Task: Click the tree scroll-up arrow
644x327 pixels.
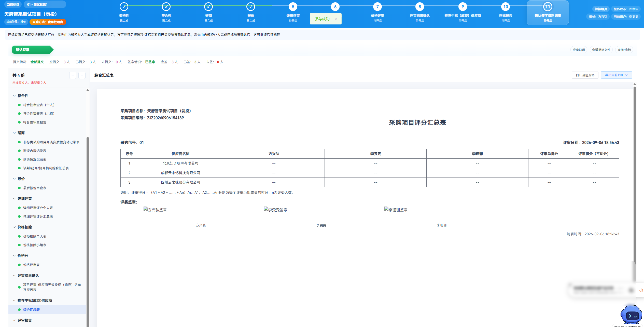Action: point(88,90)
